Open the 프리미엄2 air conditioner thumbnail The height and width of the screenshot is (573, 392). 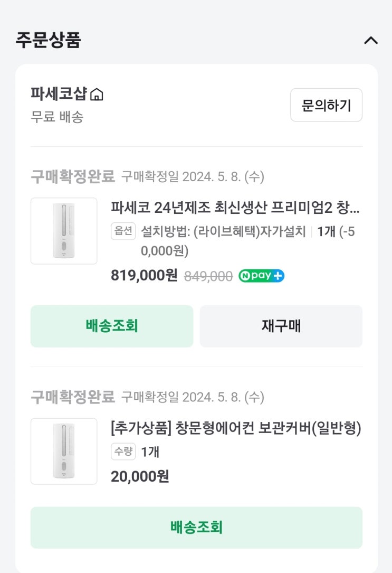click(64, 231)
